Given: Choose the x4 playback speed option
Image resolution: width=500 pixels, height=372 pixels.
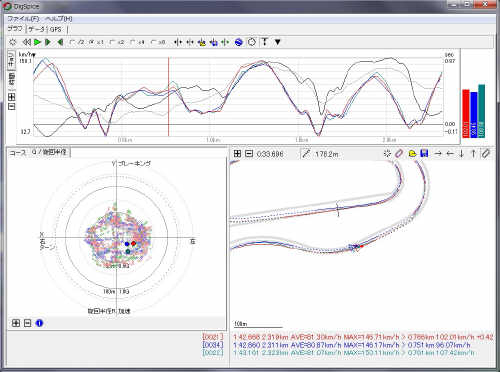Looking at the screenshot, I should click(137, 42).
